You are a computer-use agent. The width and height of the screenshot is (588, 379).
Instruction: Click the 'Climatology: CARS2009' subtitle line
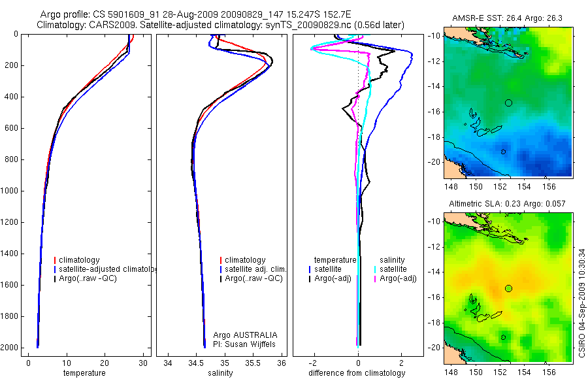point(221,25)
